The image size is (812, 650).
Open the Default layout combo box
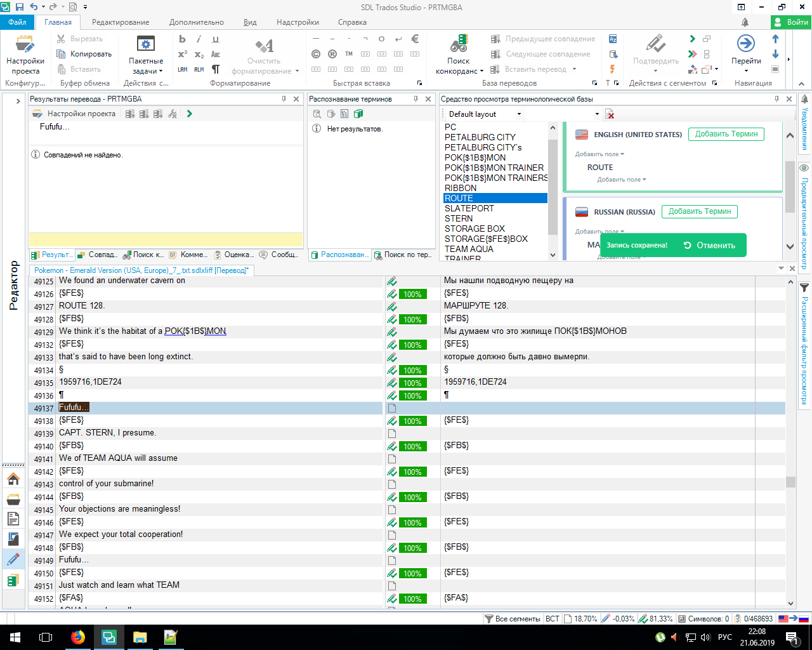coord(484,114)
